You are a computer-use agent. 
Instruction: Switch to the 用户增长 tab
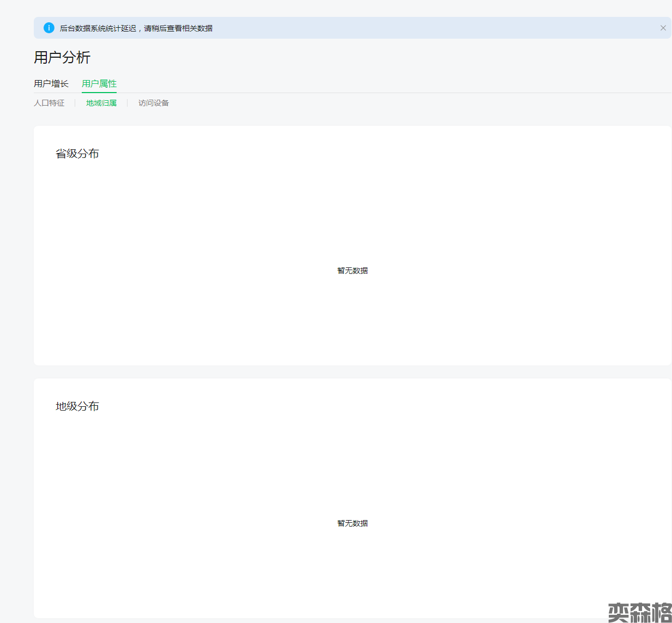(51, 83)
